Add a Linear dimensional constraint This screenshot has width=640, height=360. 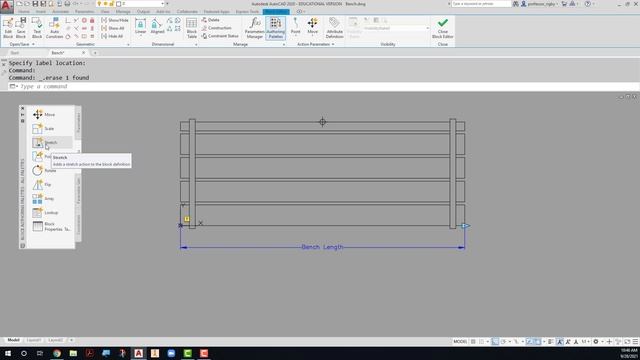click(x=140, y=27)
